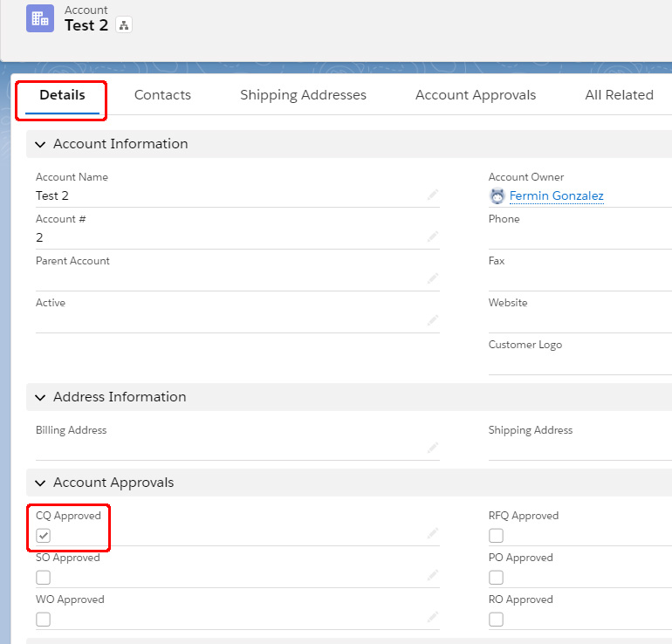Collapse the Account Approvals section
This screenshot has width=672, height=644.
[x=40, y=483]
